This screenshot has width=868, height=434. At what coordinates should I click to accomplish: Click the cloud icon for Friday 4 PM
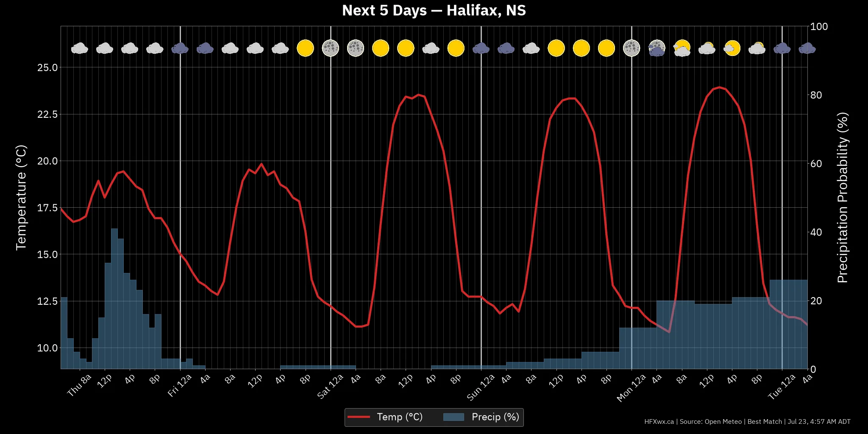coord(280,48)
